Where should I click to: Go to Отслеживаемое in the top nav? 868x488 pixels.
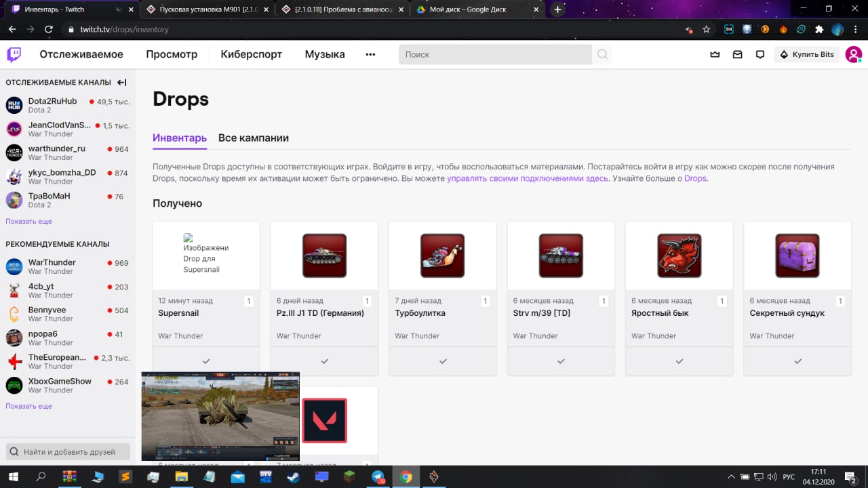(81, 54)
